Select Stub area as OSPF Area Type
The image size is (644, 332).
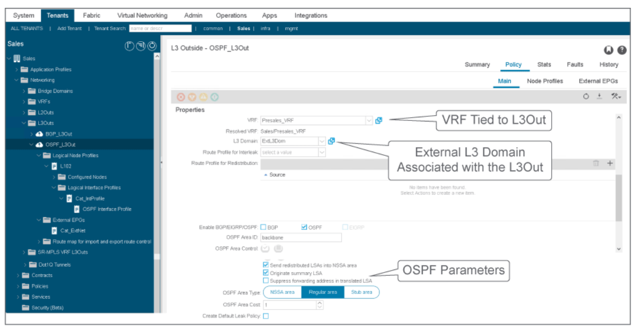click(362, 292)
